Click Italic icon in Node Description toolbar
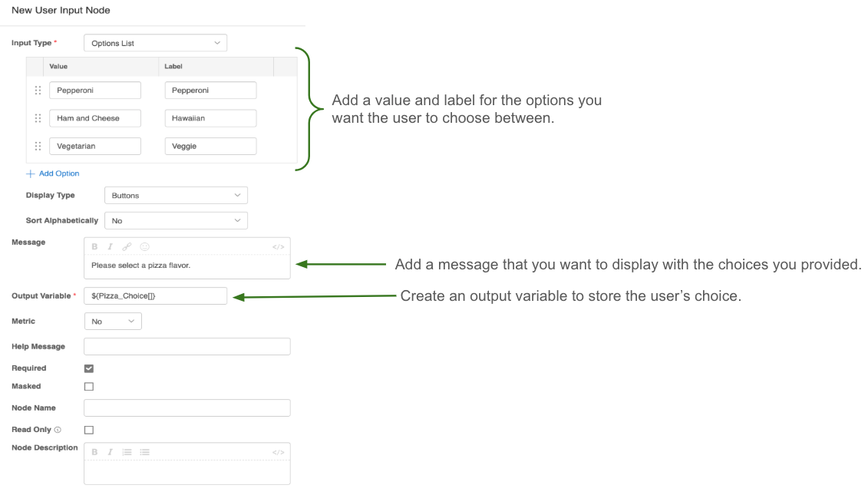 click(110, 453)
